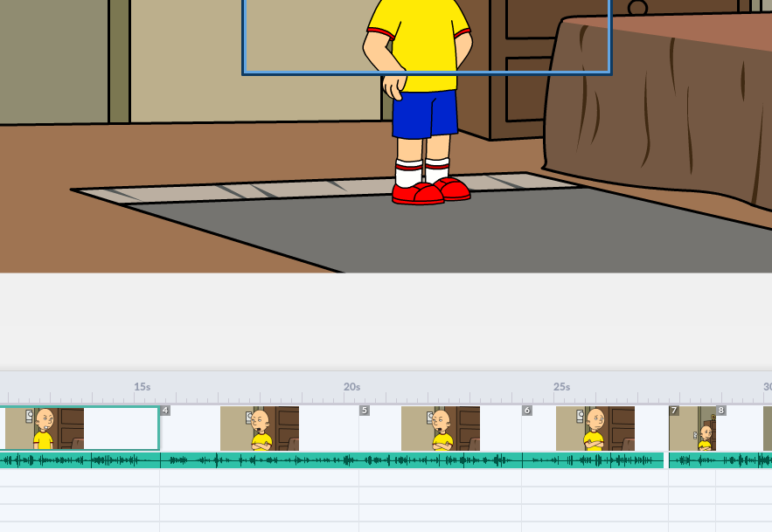Jump to the 15s mark on ruler
Image resolution: width=772 pixels, height=532 pixels.
pyautogui.click(x=143, y=387)
